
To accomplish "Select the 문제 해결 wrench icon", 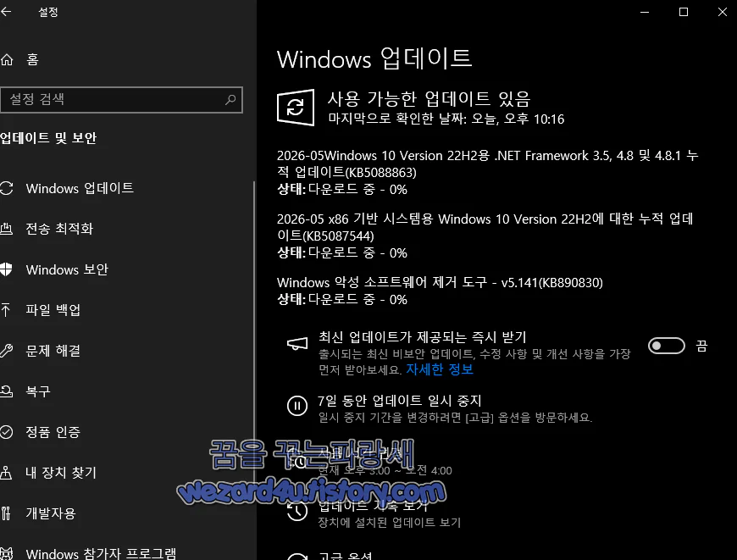I will pos(6,350).
